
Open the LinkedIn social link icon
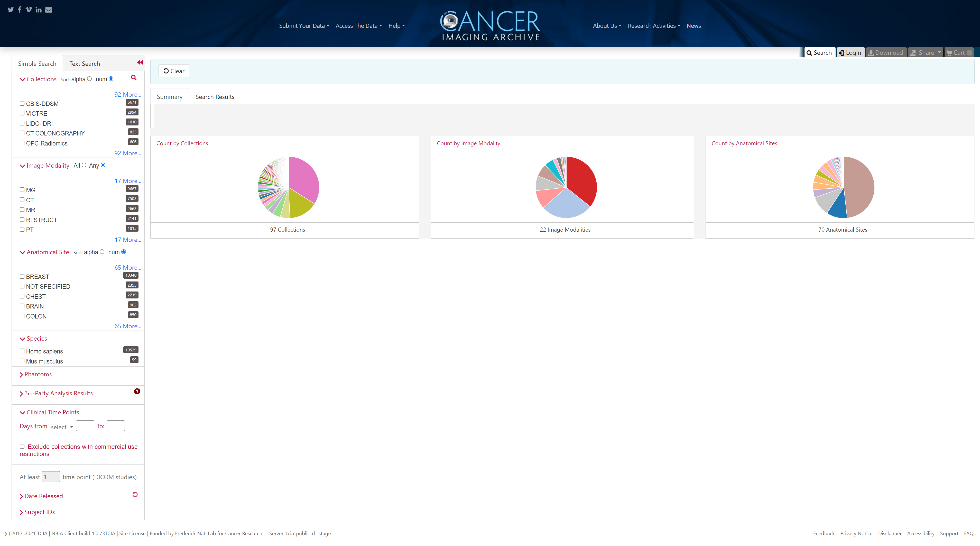[x=39, y=10]
